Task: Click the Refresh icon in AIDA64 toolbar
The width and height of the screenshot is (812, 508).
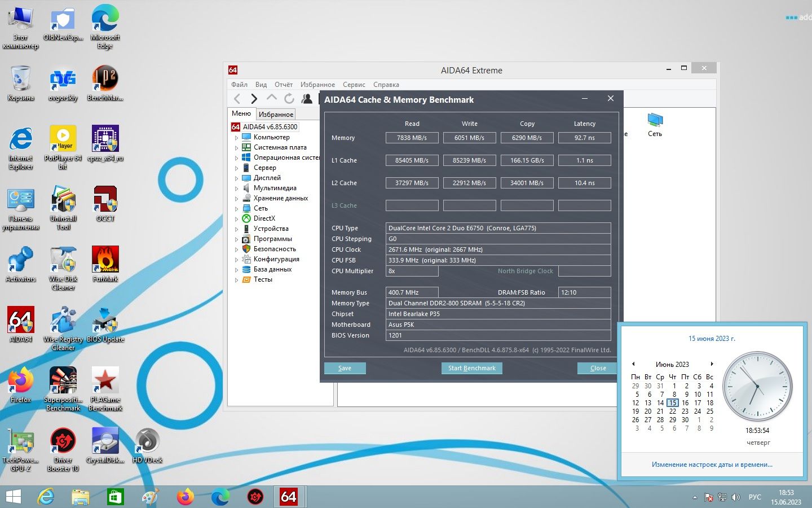Action: (x=289, y=99)
